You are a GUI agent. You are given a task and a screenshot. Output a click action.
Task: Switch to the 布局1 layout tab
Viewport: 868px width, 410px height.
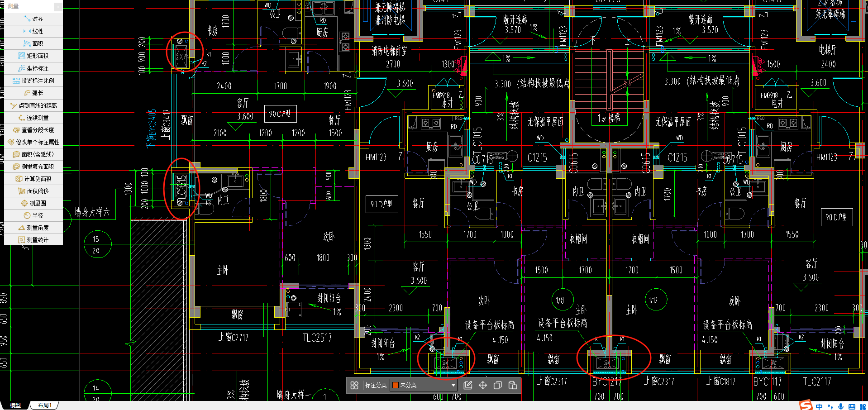pos(44,405)
